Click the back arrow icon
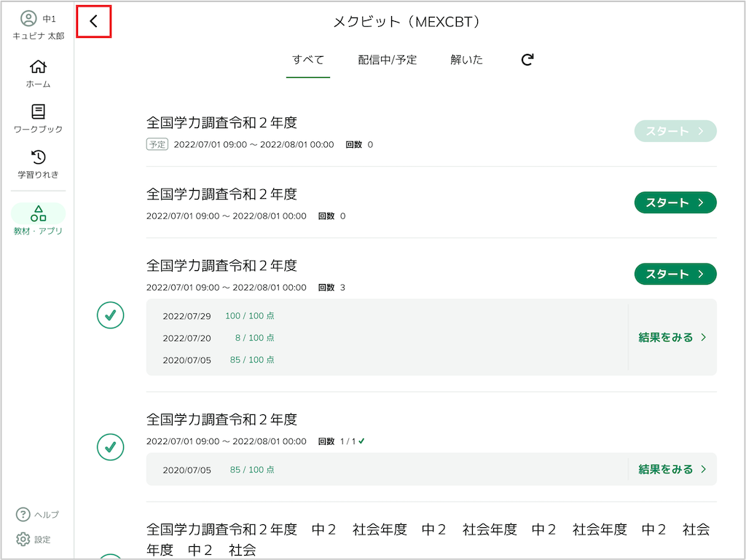 click(x=94, y=21)
